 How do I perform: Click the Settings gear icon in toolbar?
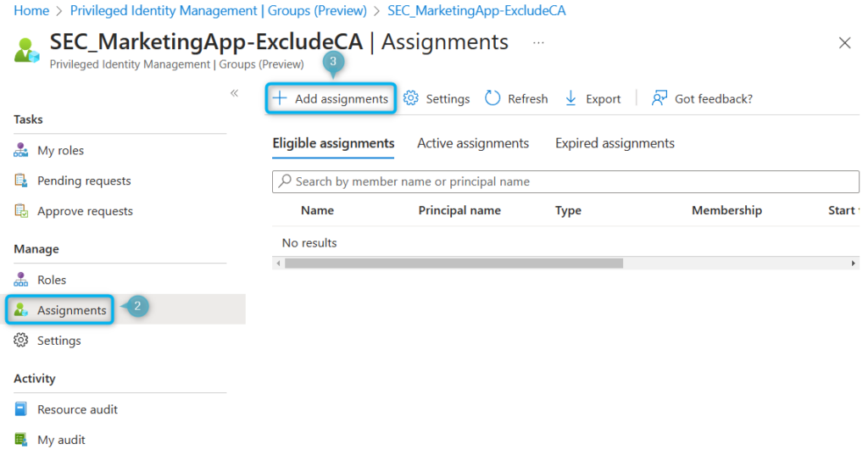pyautogui.click(x=411, y=98)
